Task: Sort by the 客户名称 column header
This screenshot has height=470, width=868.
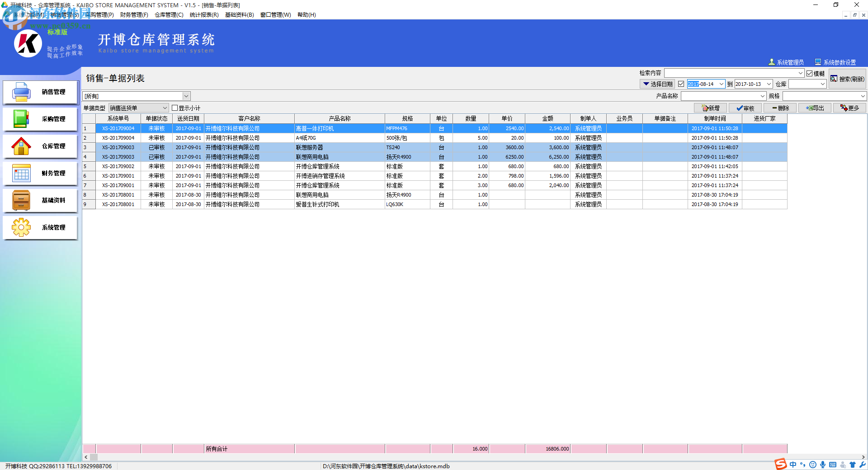Action: pyautogui.click(x=250, y=119)
